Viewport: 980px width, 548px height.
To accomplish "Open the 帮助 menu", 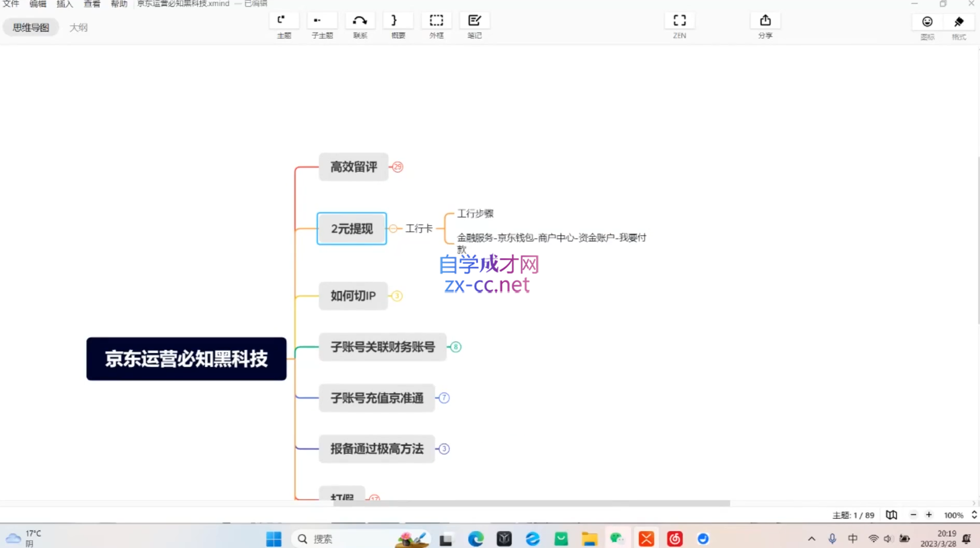I will 119,4.
